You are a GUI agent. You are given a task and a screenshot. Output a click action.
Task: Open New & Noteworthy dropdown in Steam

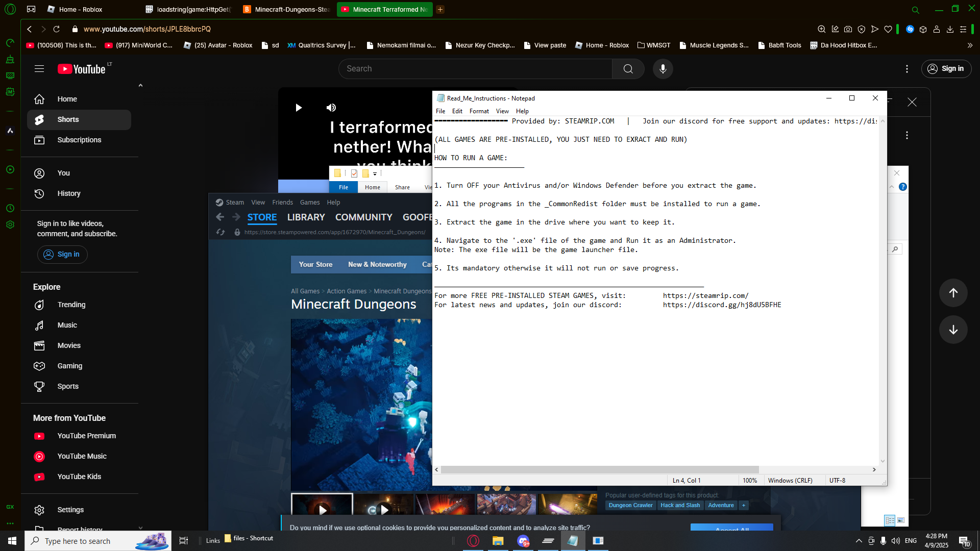(x=377, y=265)
